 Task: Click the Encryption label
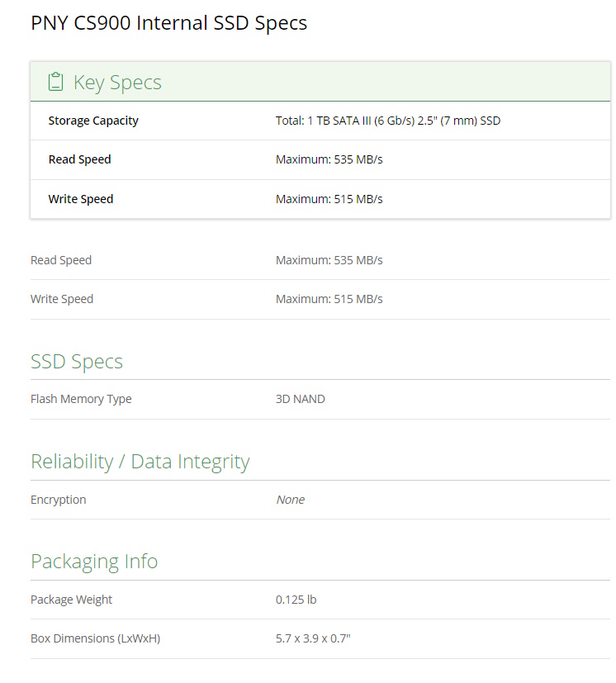pos(58,500)
